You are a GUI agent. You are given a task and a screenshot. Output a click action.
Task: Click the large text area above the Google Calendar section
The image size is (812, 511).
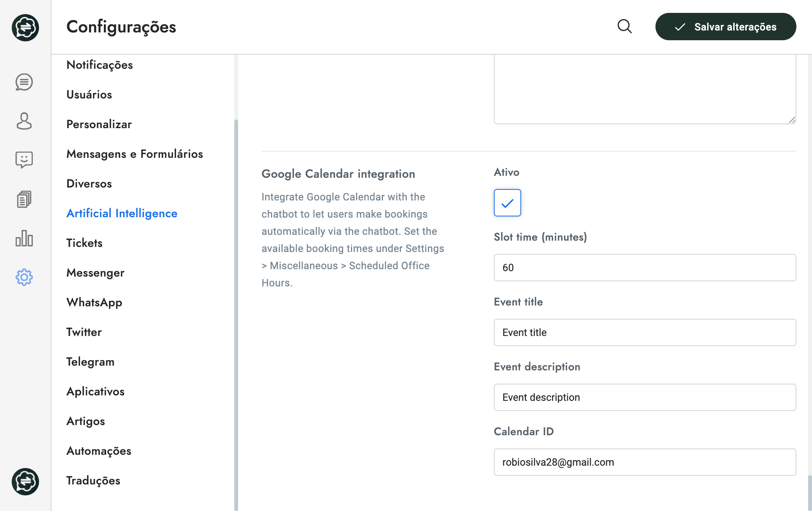645,89
